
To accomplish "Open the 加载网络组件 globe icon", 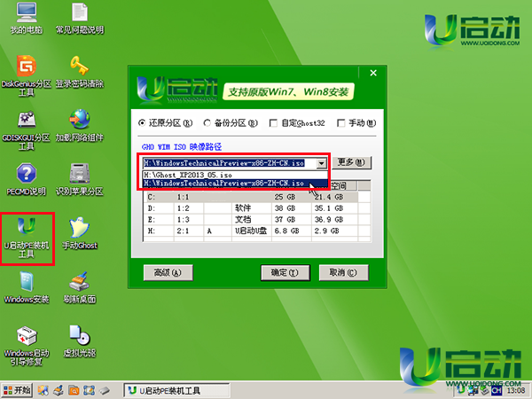I will tap(80, 126).
